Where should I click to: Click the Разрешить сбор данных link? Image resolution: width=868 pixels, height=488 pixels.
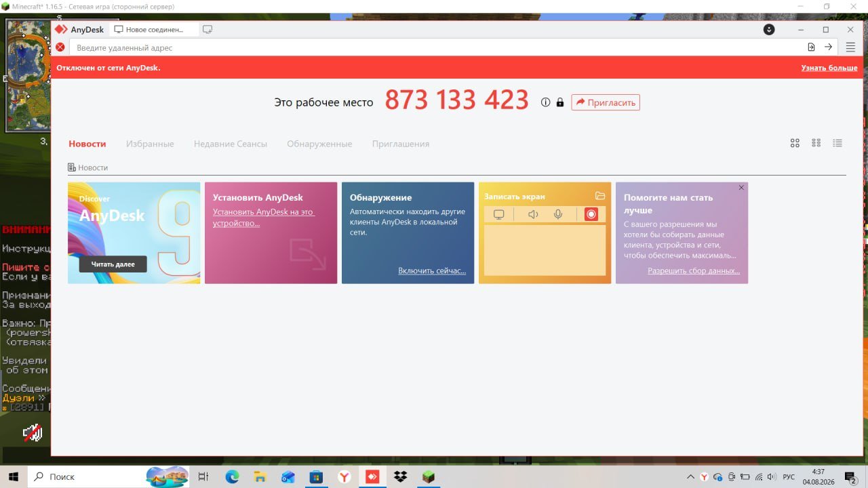pos(694,270)
